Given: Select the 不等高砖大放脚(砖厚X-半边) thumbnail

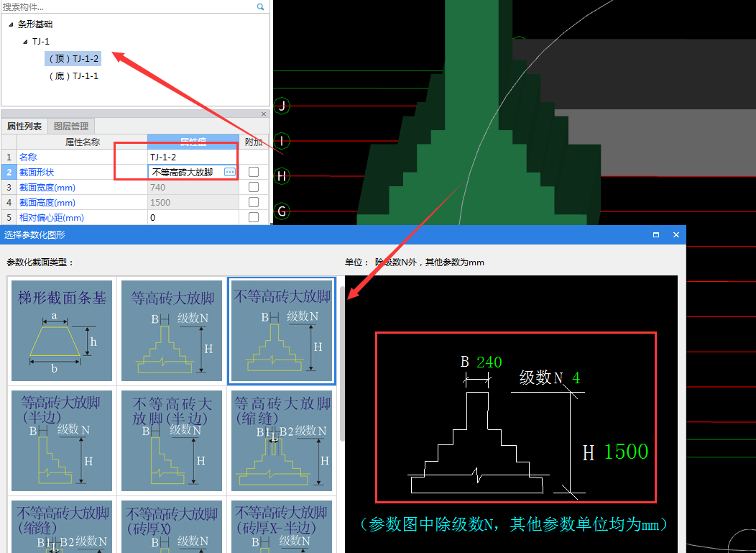Looking at the screenshot, I should 282,526.
